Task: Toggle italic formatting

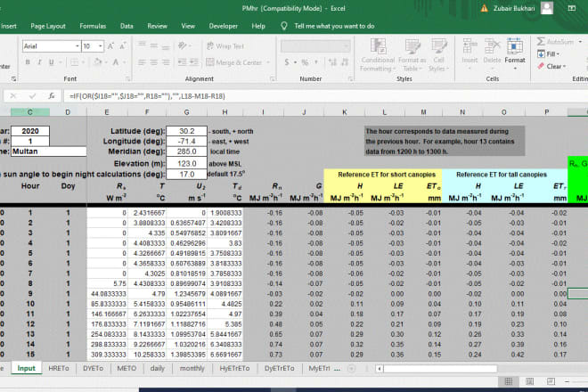Action: pyautogui.click(x=39, y=61)
